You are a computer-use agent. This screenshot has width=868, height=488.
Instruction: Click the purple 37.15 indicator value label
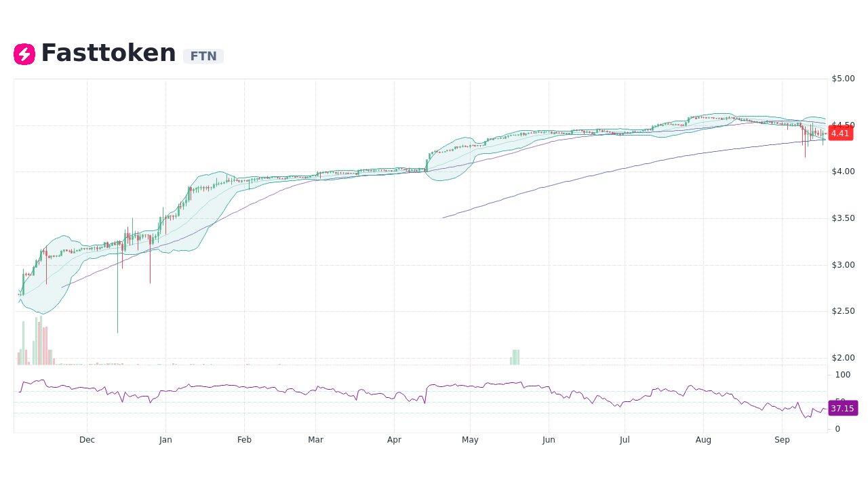(842, 408)
